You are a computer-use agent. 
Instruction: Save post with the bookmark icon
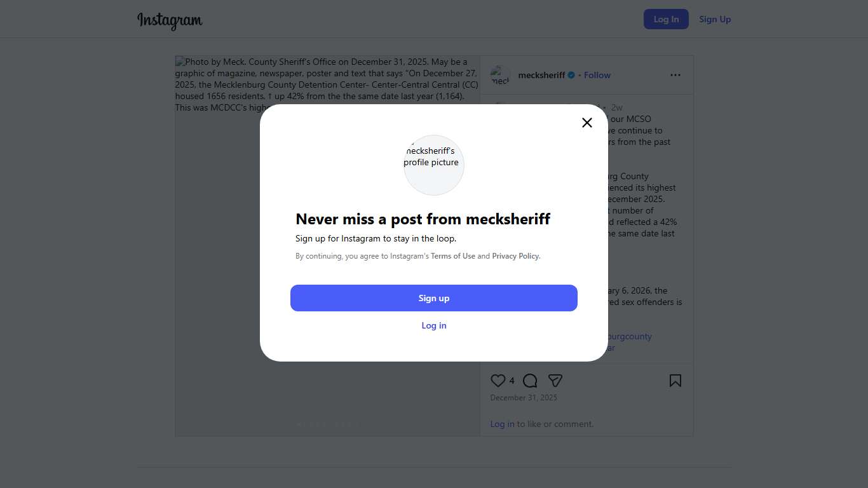675,381
